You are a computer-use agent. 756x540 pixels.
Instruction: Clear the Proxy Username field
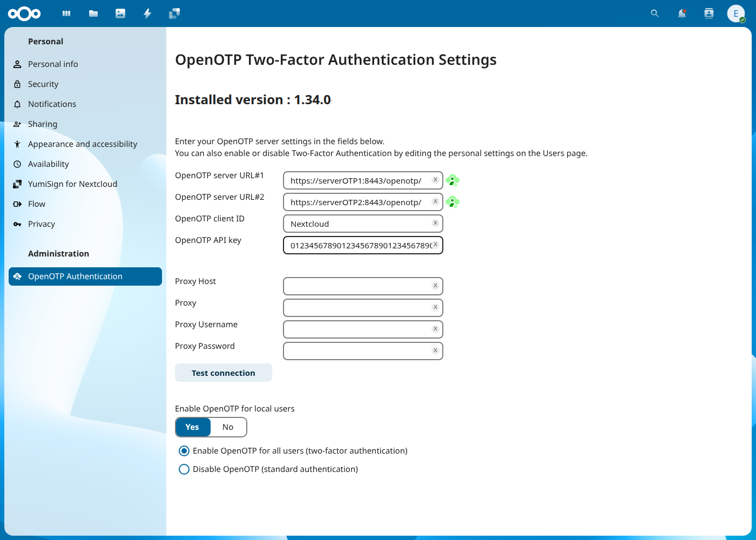435,329
